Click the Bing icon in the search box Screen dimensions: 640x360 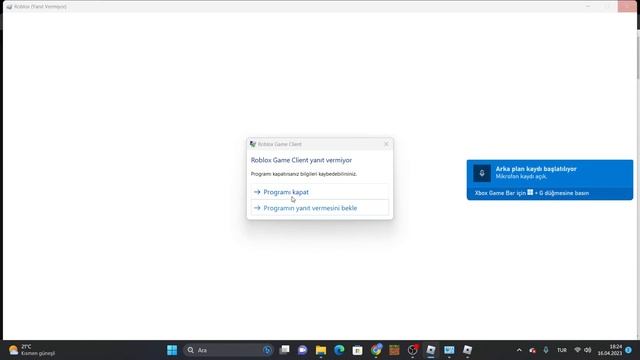pos(267,350)
